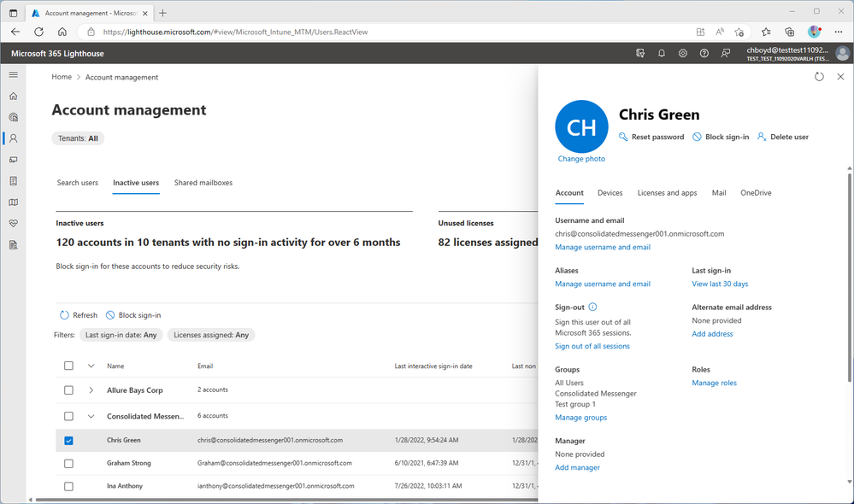This screenshot has width=854, height=504.
Task: Click the Refresh button above the table
Action: tap(79, 315)
